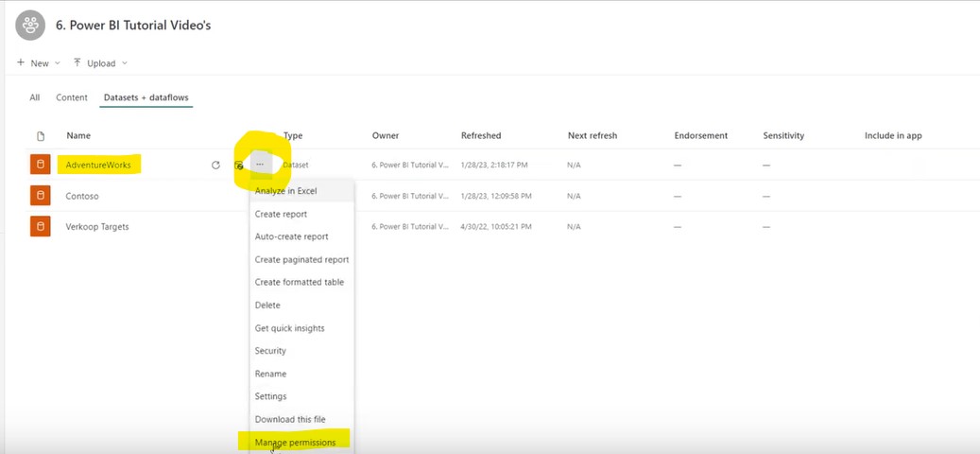Click the AdventureWorks dataset icon
Screen dimensions: 980x454
click(x=40, y=166)
